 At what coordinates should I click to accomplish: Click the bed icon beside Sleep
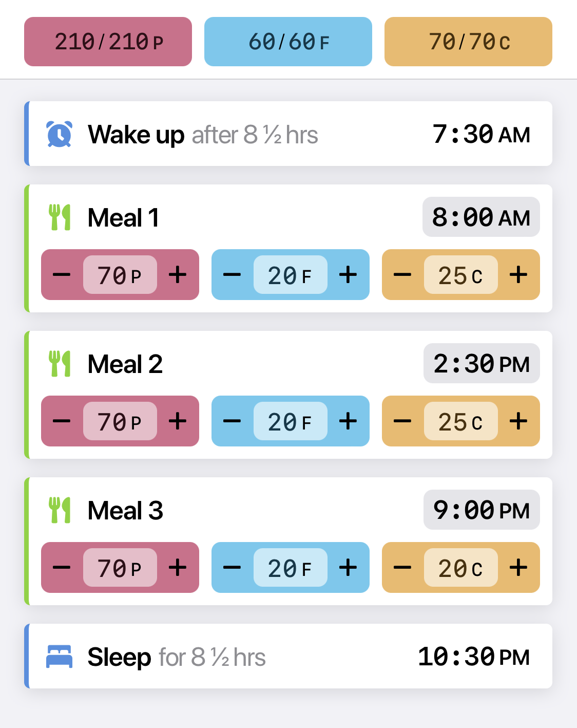pyautogui.click(x=60, y=657)
